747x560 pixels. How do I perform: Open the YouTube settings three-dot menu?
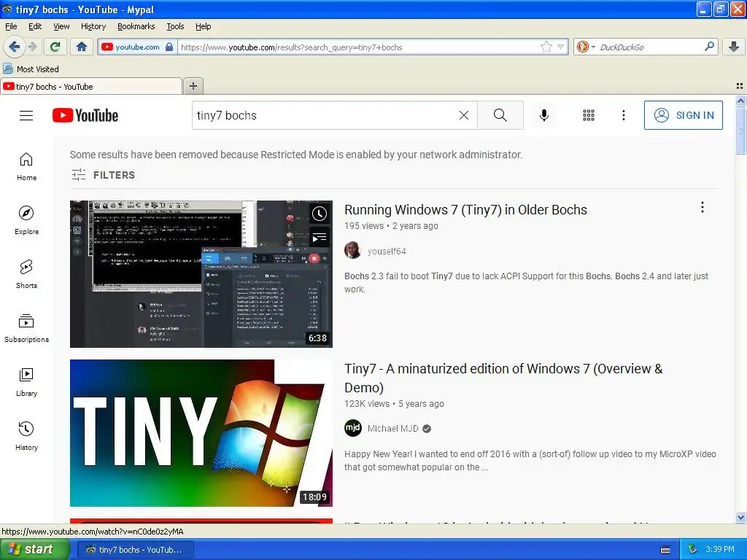click(623, 115)
